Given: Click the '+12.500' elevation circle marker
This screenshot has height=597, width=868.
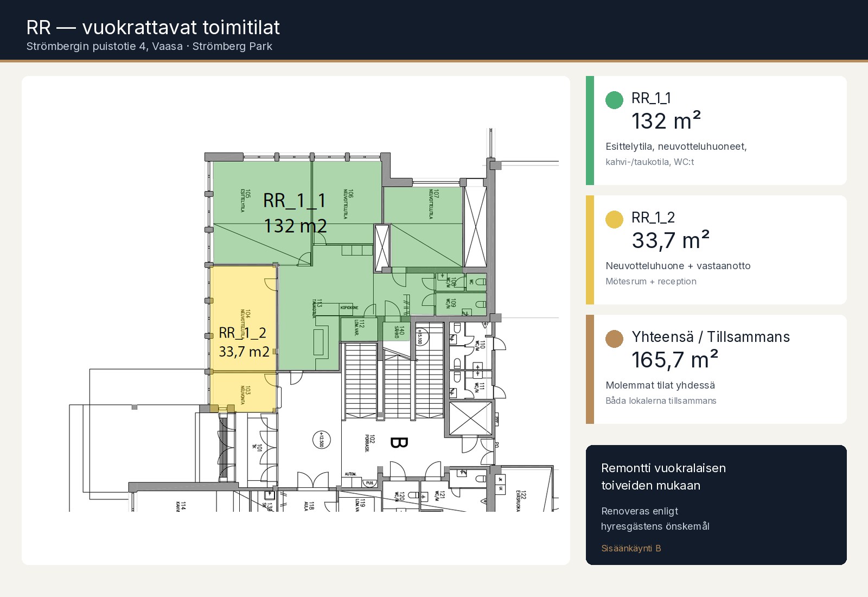Looking at the screenshot, I should click(322, 440).
